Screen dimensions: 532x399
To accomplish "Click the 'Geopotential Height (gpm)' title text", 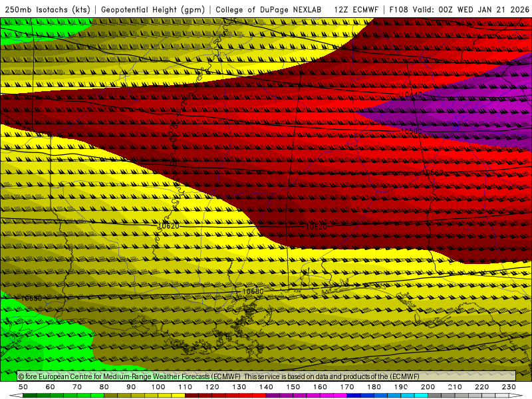I will 153,9.
